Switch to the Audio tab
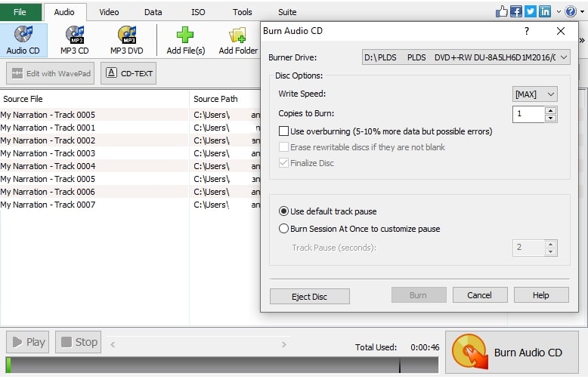 click(x=64, y=12)
